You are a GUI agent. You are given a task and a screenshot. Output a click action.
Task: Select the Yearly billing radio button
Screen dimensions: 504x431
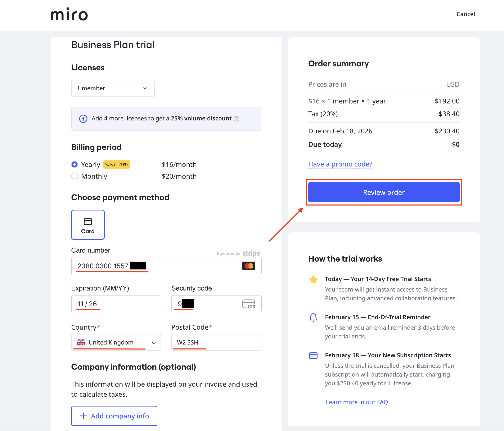75,165
